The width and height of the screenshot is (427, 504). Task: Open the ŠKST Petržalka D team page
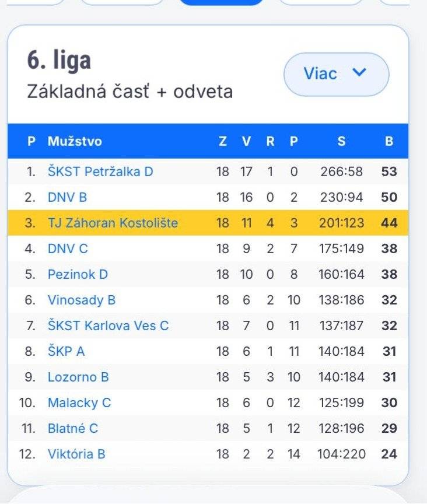coord(99,171)
